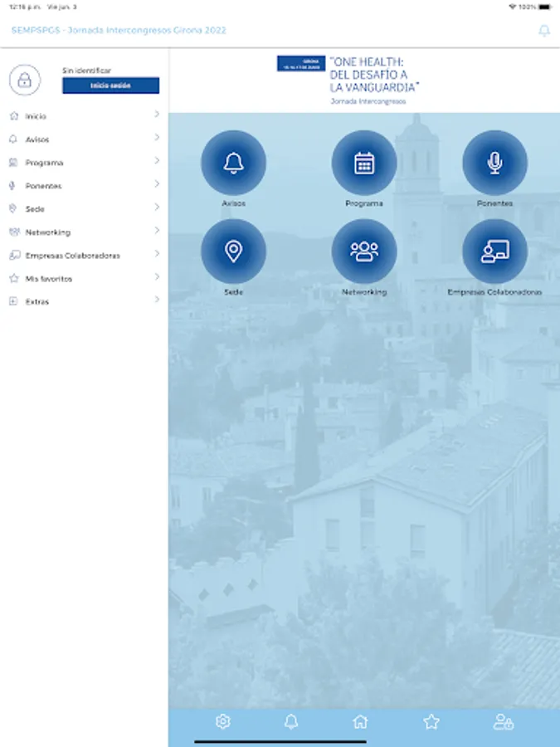560x747 pixels.
Task: Go home via bottom bar house icon
Action: (361, 722)
